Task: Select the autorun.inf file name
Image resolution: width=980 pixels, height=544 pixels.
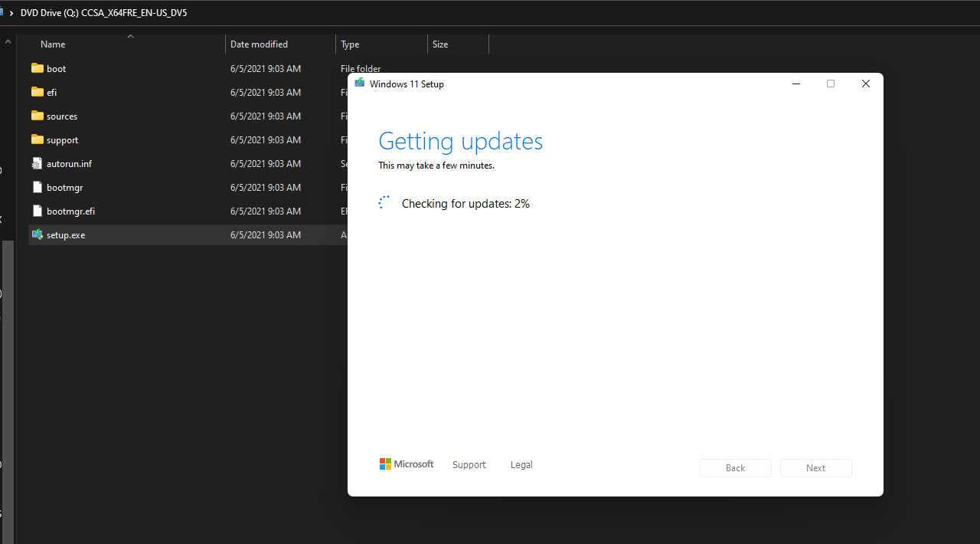Action: (69, 164)
